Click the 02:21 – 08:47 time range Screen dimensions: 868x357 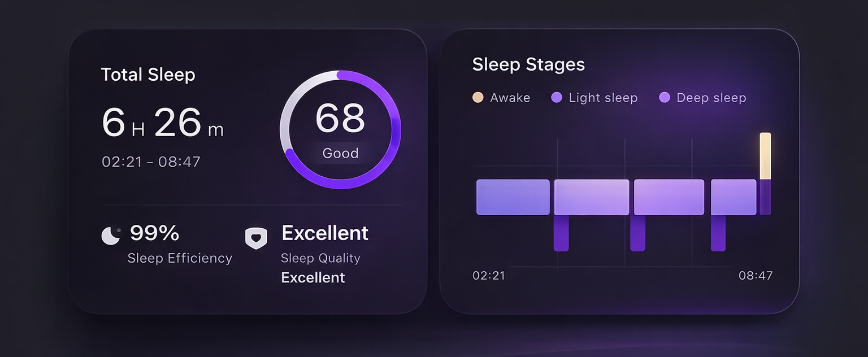(x=151, y=162)
